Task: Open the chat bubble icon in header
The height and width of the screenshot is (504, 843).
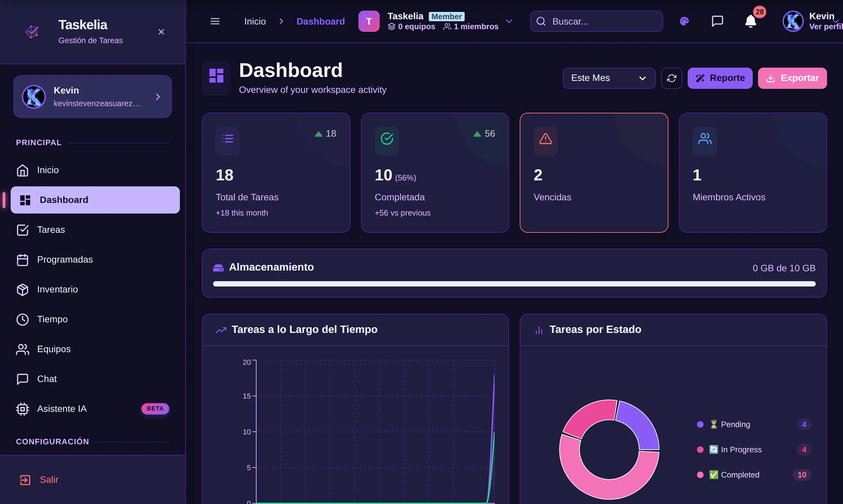Action: click(717, 22)
